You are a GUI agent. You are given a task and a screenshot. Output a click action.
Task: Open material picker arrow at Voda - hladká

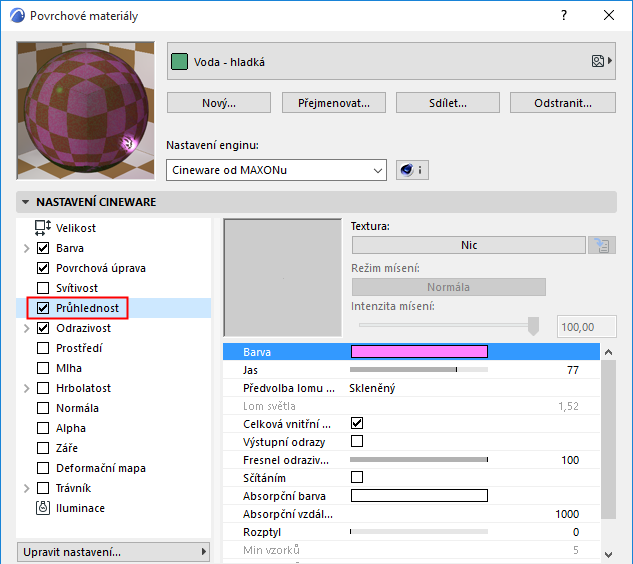point(610,61)
